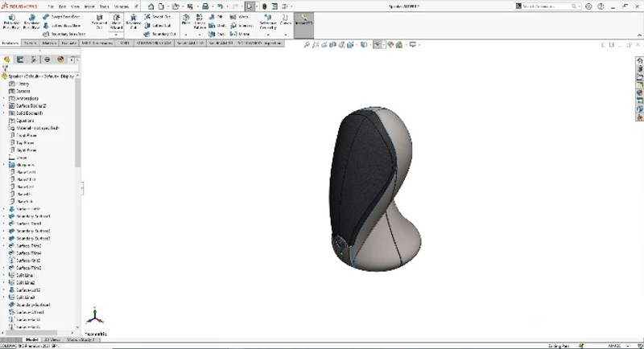
Task: Switch to the Evaluate ribbon tab
Action: coord(68,43)
